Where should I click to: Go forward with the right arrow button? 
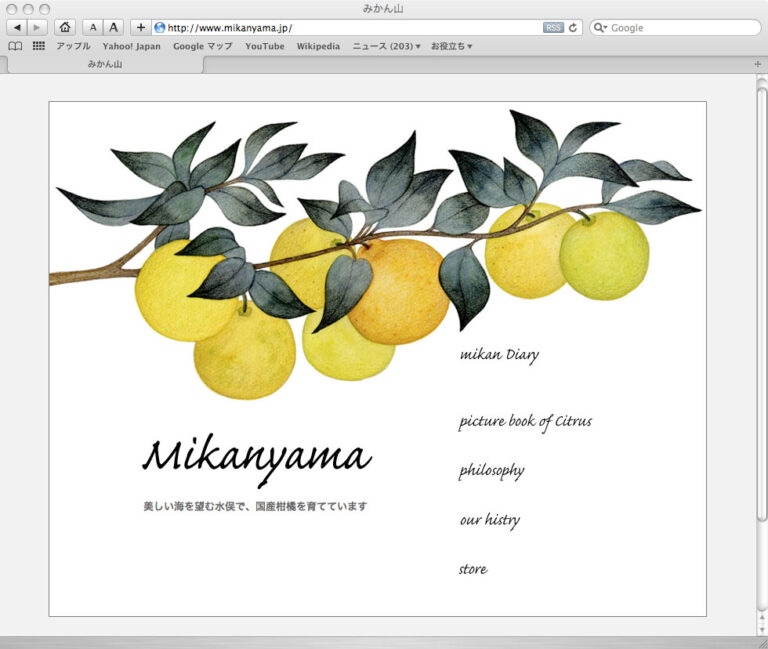[x=37, y=27]
